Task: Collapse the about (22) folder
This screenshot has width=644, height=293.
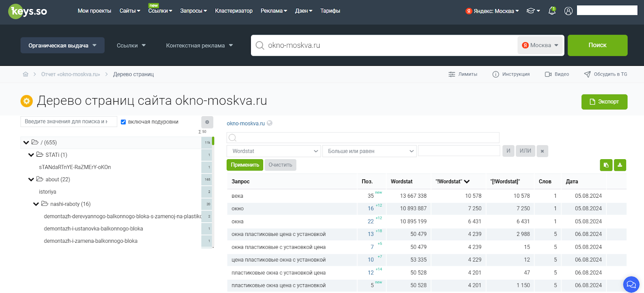Action: coord(31,180)
